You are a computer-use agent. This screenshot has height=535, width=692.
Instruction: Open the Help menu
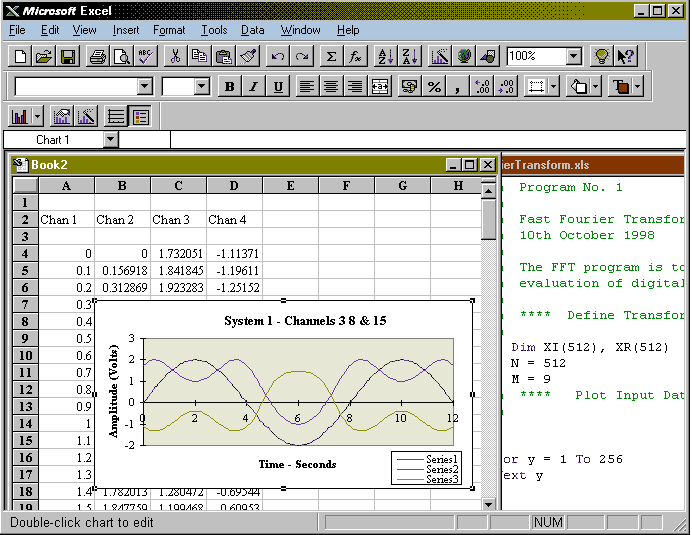pos(348,30)
